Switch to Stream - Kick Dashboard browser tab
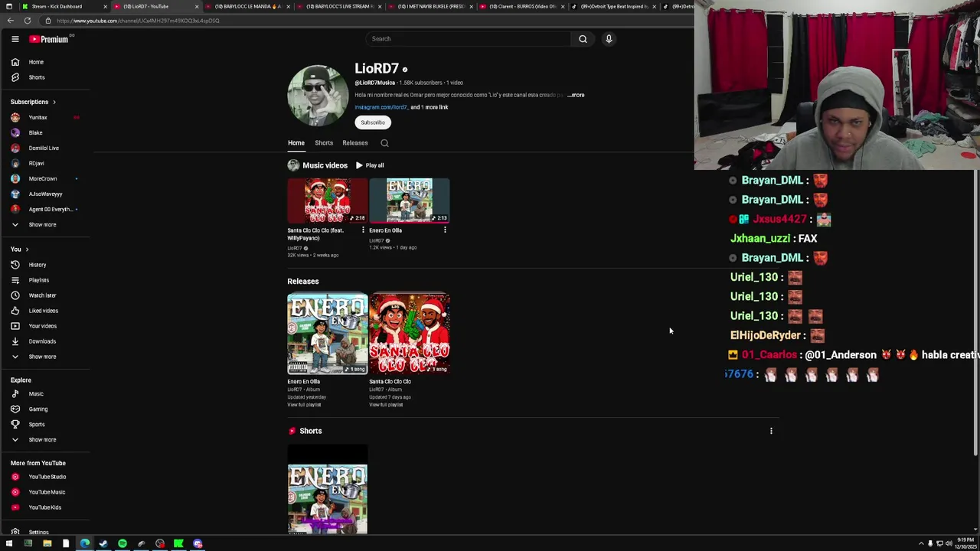The image size is (980, 551). click(x=57, y=6)
